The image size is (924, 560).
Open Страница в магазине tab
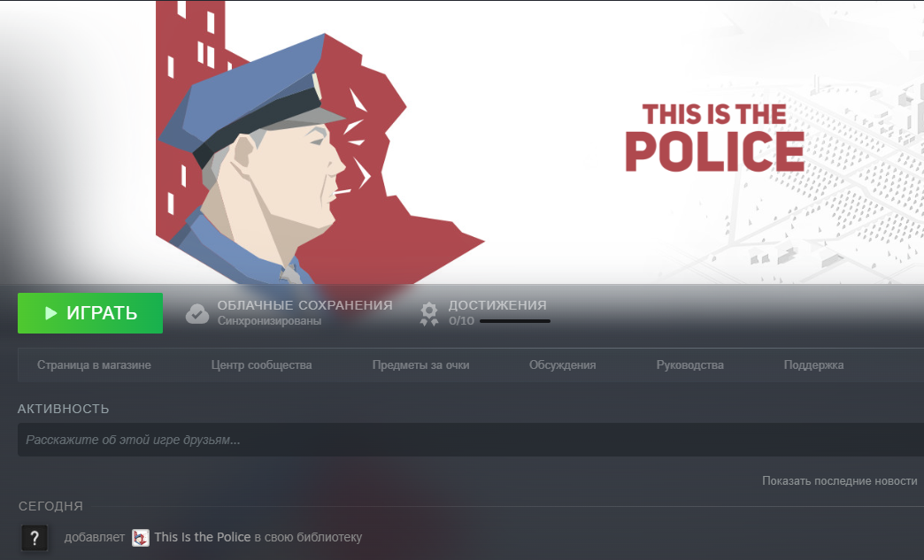[x=94, y=365]
